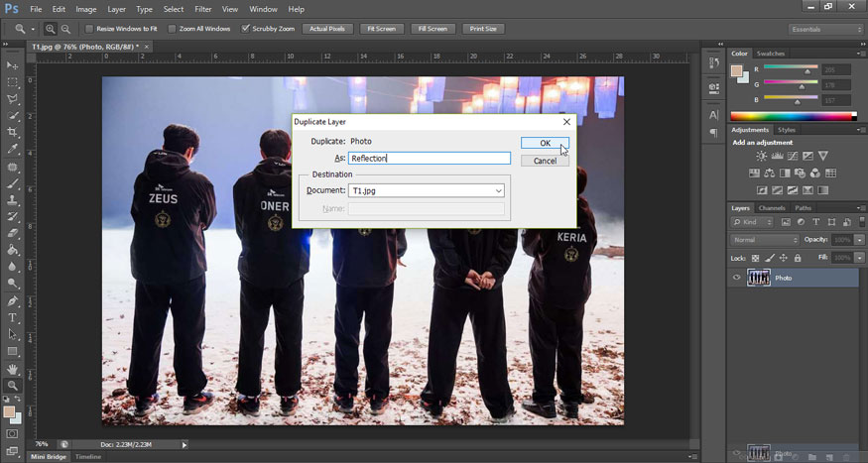Screen dimensions: 868x463
Task: Open the History panel icon
Action: click(x=713, y=64)
